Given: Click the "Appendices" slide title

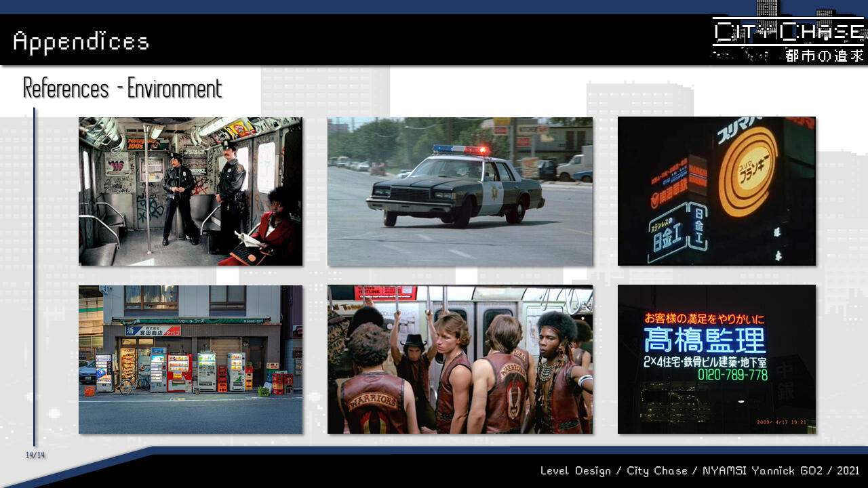Looking at the screenshot, I should [81, 42].
